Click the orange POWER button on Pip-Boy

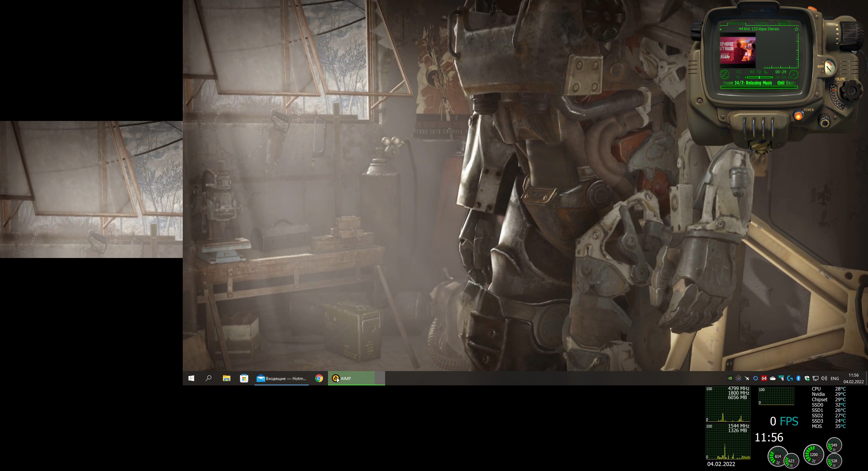(x=798, y=116)
